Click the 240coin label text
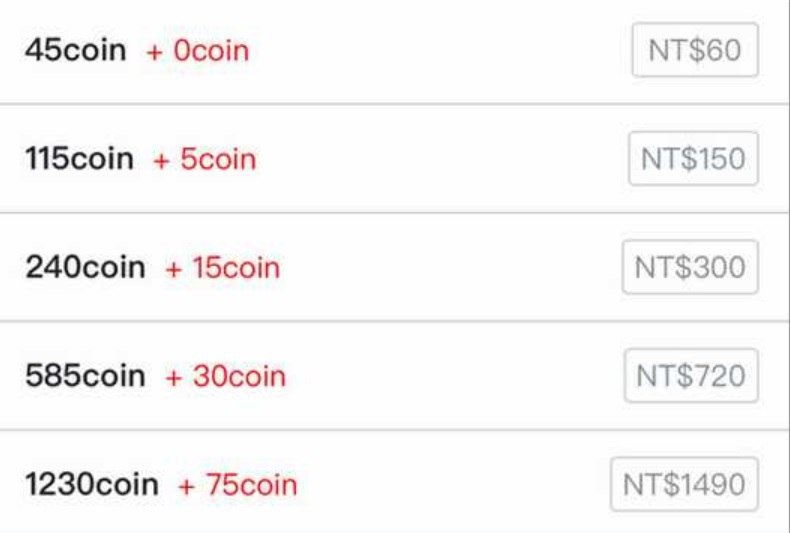Screen dimensions: 790x533 pos(85,267)
